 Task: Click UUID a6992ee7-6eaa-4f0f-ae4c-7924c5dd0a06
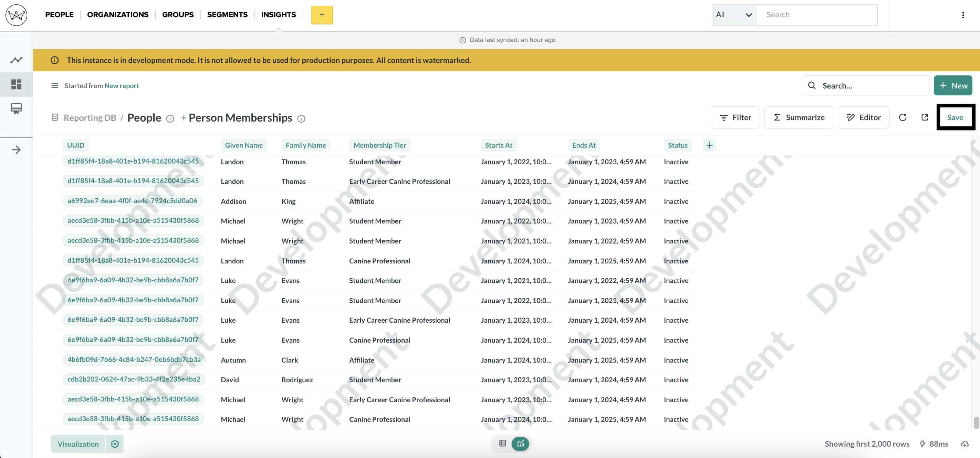tap(132, 201)
